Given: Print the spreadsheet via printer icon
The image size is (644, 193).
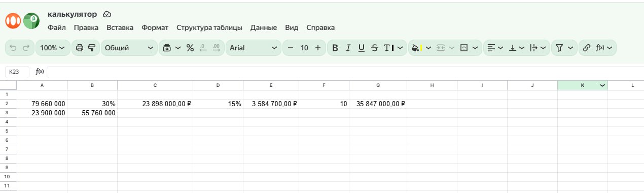Looking at the screenshot, I should (x=79, y=48).
